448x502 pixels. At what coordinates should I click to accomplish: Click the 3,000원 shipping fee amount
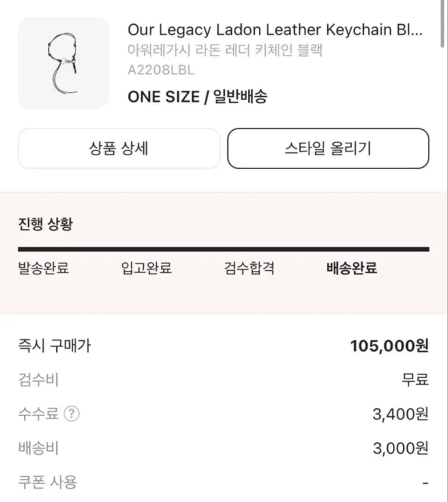pyautogui.click(x=400, y=449)
